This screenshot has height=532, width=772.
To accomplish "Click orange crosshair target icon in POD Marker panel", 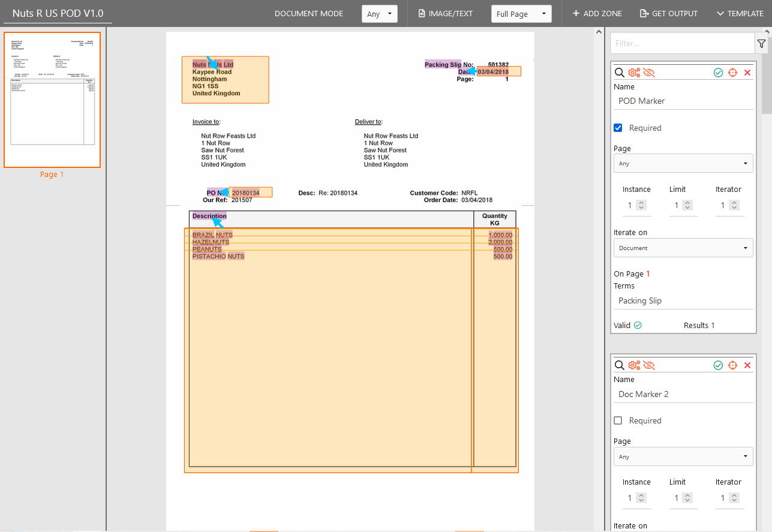I will point(732,73).
